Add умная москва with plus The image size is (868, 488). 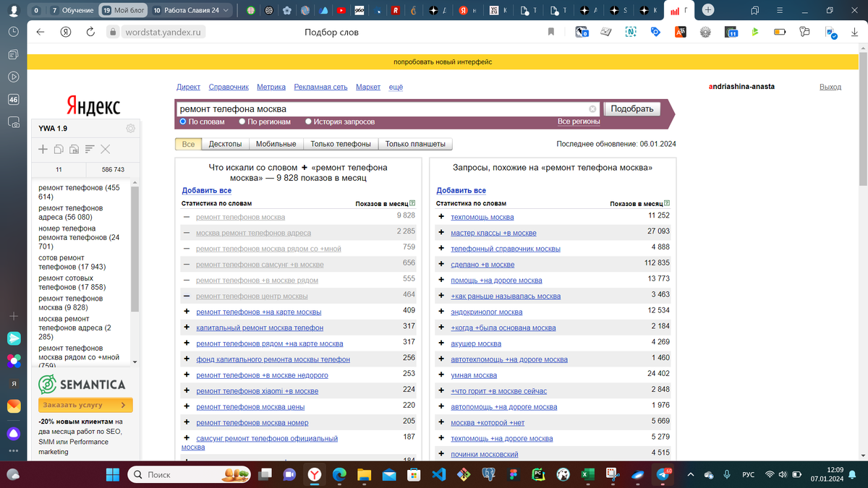(441, 375)
